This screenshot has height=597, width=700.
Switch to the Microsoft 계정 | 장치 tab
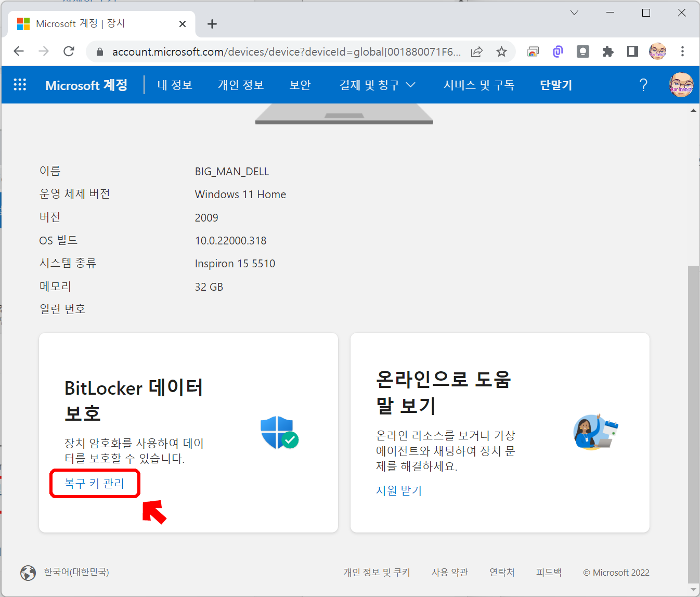point(102,24)
